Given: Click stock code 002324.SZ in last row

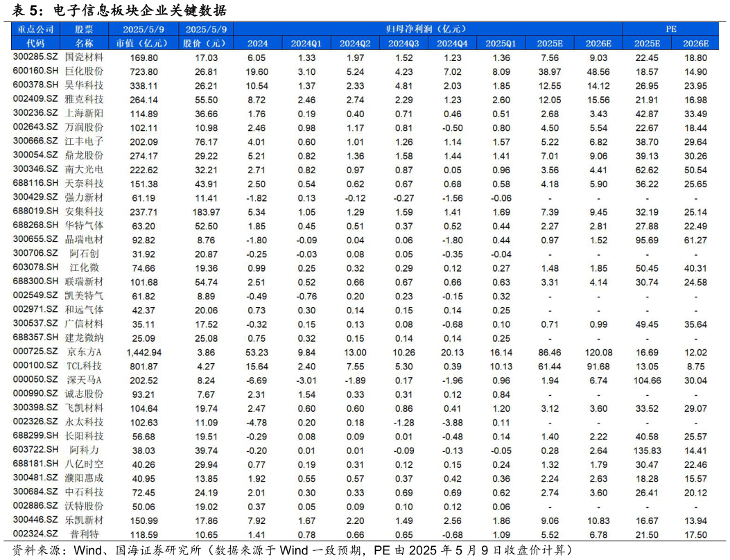Looking at the screenshot, I should pos(35,534).
